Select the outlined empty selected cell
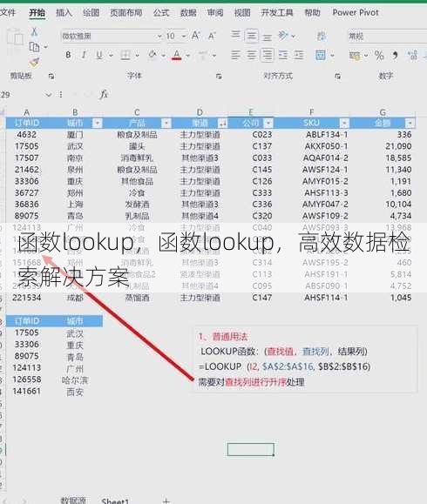Viewport: 427px width, 504px height. click(x=251, y=449)
